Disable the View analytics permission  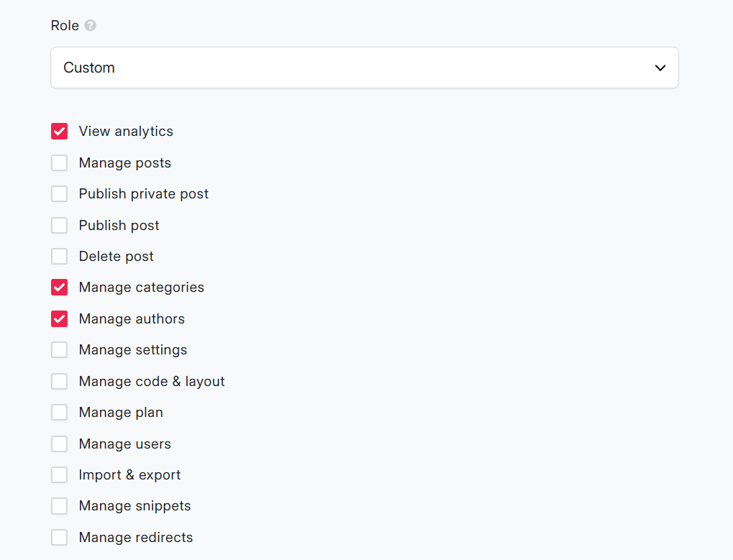(59, 131)
